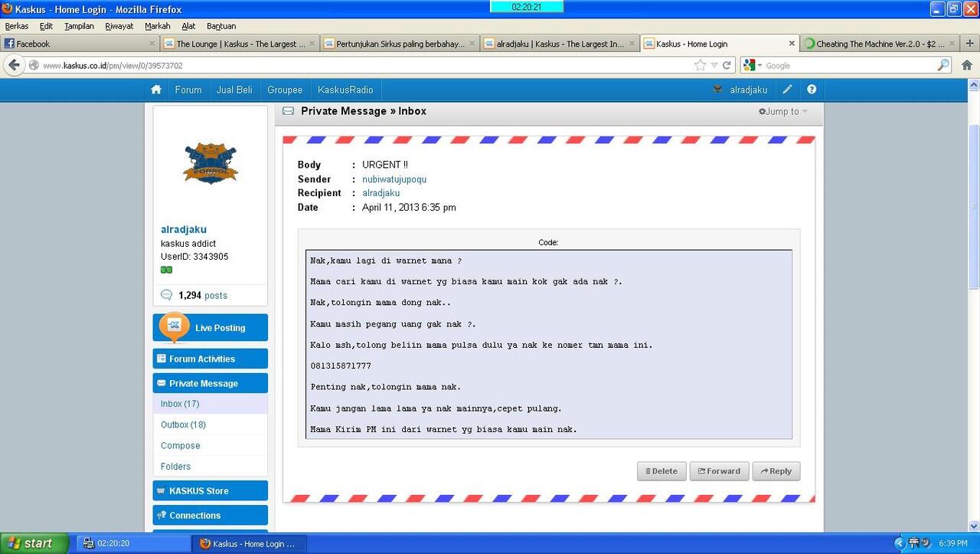Viewport: 980px width, 554px height.
Task: Switch to the 02:20:20 taskbar window
Action: click(134, 543)
